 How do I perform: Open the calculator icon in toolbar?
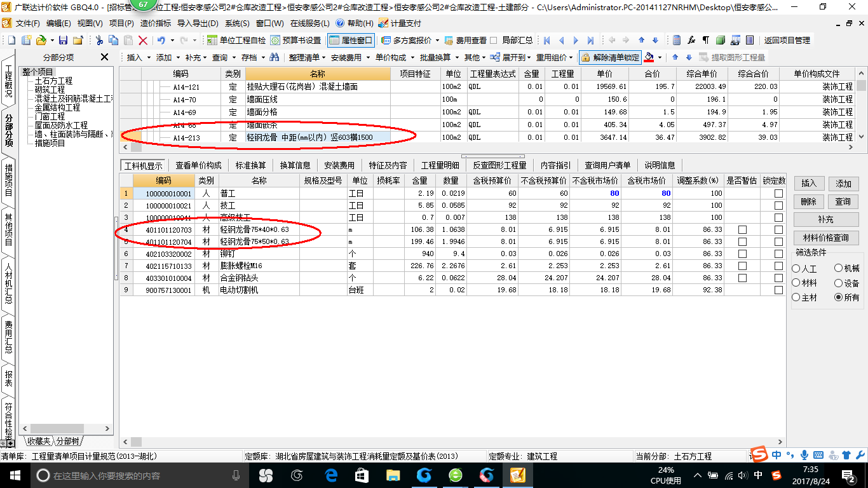(677, 40)
